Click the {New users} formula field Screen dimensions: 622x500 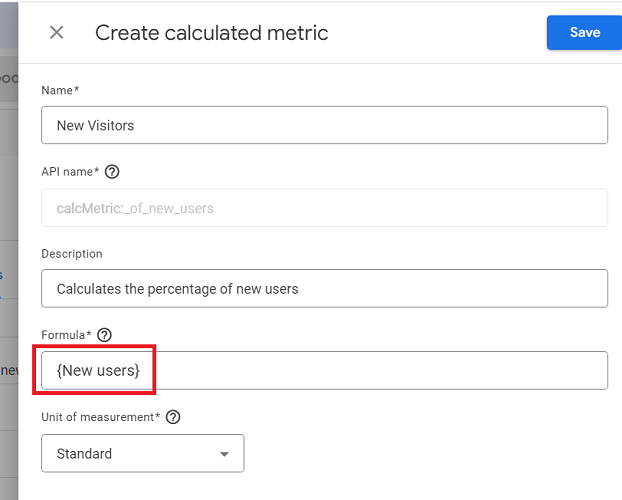pos(324,370)
